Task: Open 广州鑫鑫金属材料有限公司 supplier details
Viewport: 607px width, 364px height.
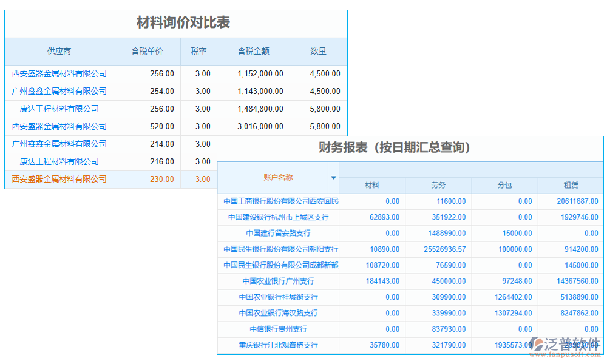Action: point(58,91)
